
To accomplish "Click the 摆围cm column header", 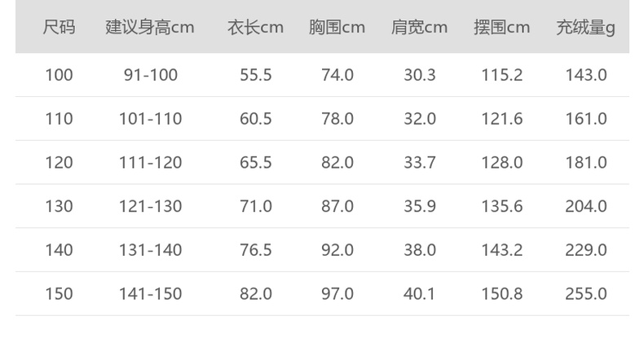I will [501, 27].
